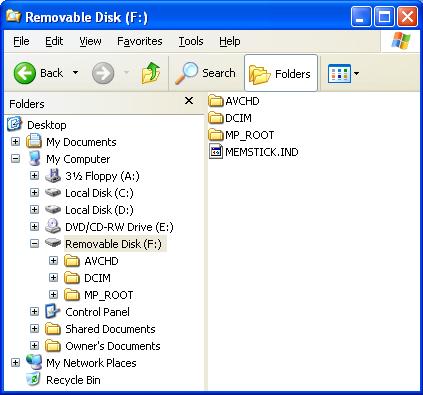Select Local Disk (C:) label in tree
Image resolution: width=423 pixels, height=395 pixels.
(99, 193)
